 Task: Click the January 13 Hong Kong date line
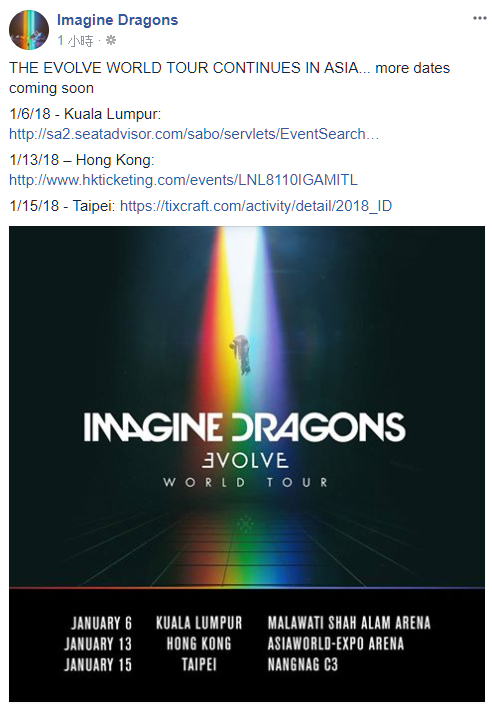(x=234, y=644)
